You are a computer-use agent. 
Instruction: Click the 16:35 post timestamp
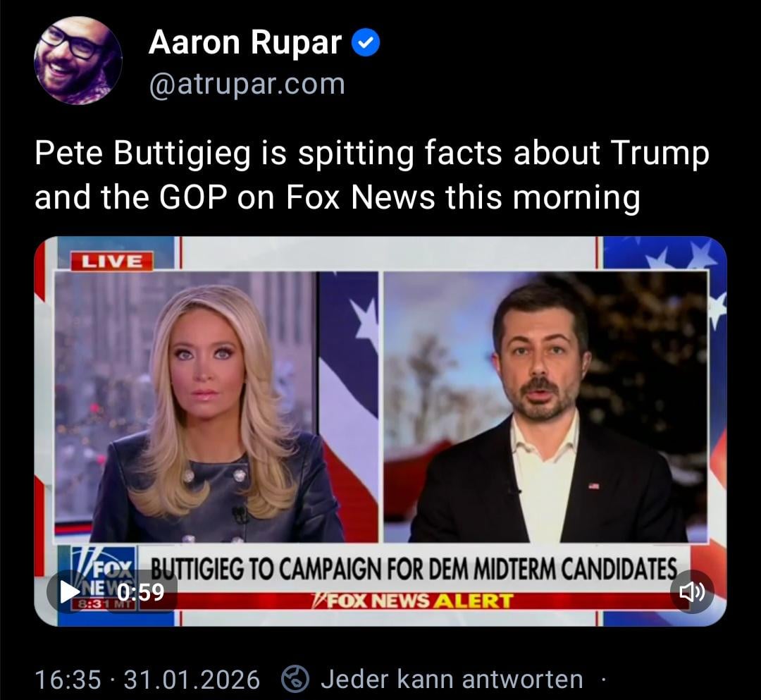click(68, 679)
